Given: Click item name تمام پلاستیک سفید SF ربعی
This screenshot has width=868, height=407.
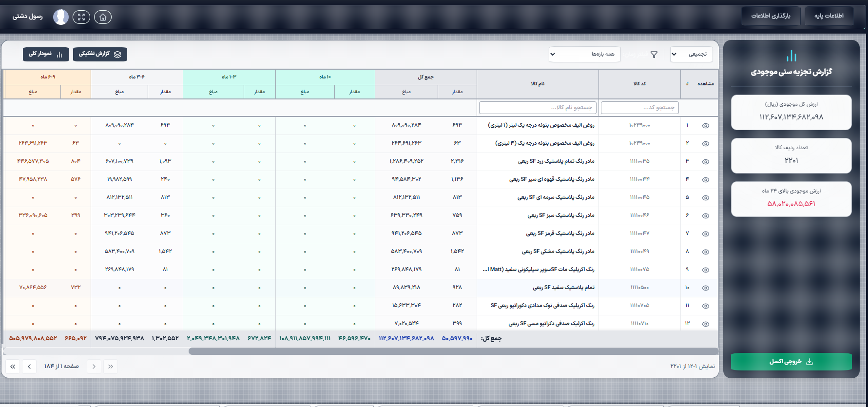Looking at the screenshot, I should pyautogui.click(x=563, y=288).
